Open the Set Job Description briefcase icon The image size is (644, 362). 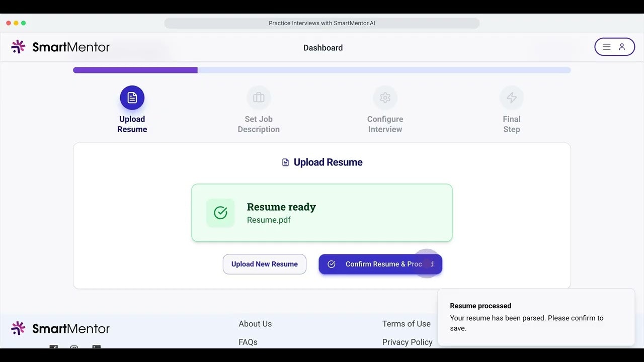tap(259, 98)
